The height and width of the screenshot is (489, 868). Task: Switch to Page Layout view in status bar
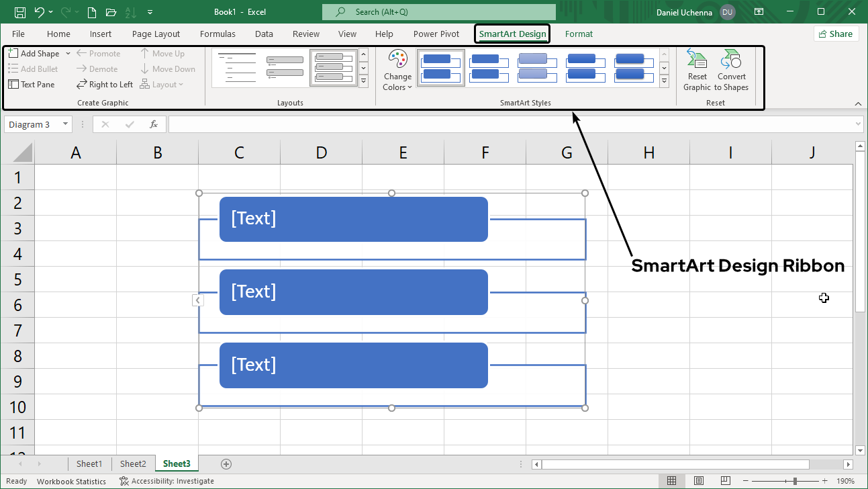[x=698, y=481]
